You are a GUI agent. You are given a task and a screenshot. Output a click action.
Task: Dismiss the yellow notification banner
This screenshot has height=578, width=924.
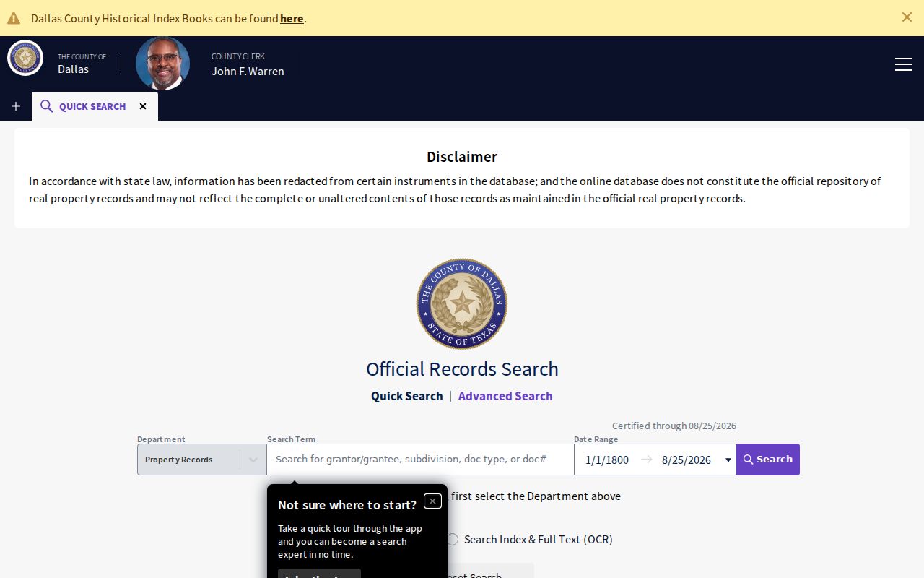[907, 17]
